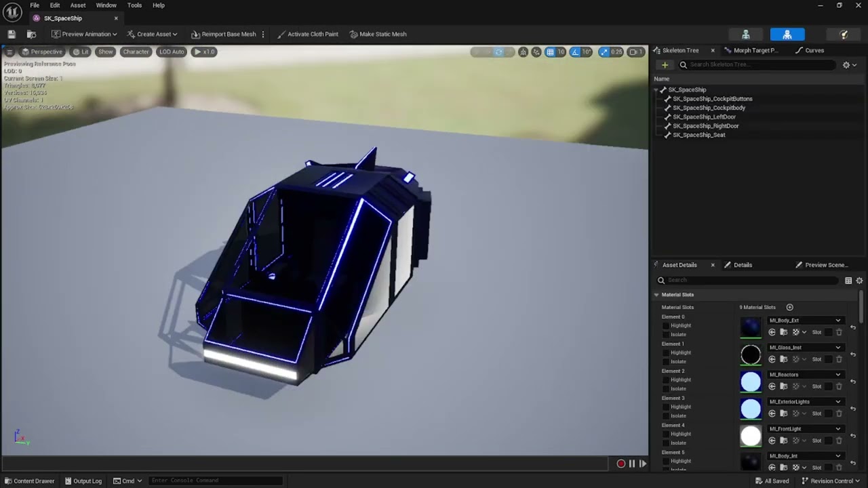Viewport: 868px width, 488px height.
Task: Enable Highlight for Element 2
Action: 666,380
